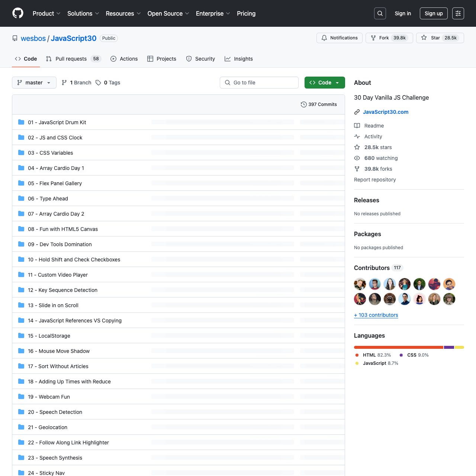Click Report repository link
Viewport: 476px width, 476px height.
click(375, 180)
